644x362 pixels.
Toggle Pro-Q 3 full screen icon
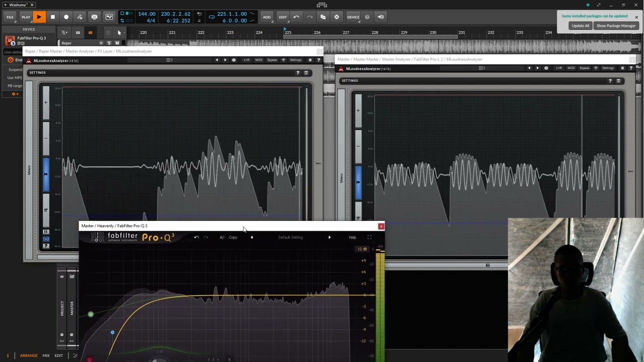369,237
